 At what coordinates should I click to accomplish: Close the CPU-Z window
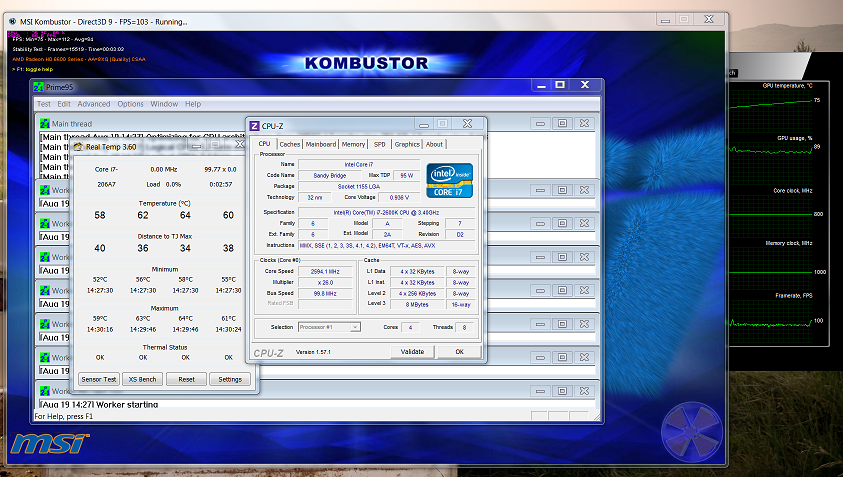[x=467, y=124]
